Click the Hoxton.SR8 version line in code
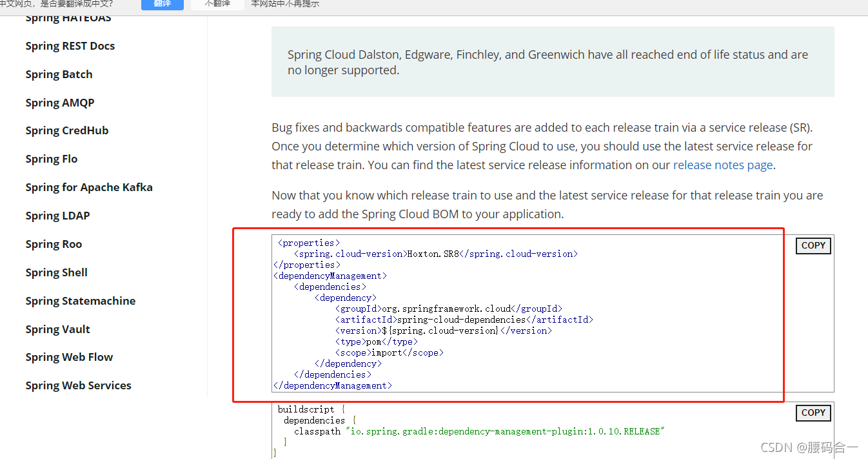This screenshot has height=459, width=868. coord(436,254)
